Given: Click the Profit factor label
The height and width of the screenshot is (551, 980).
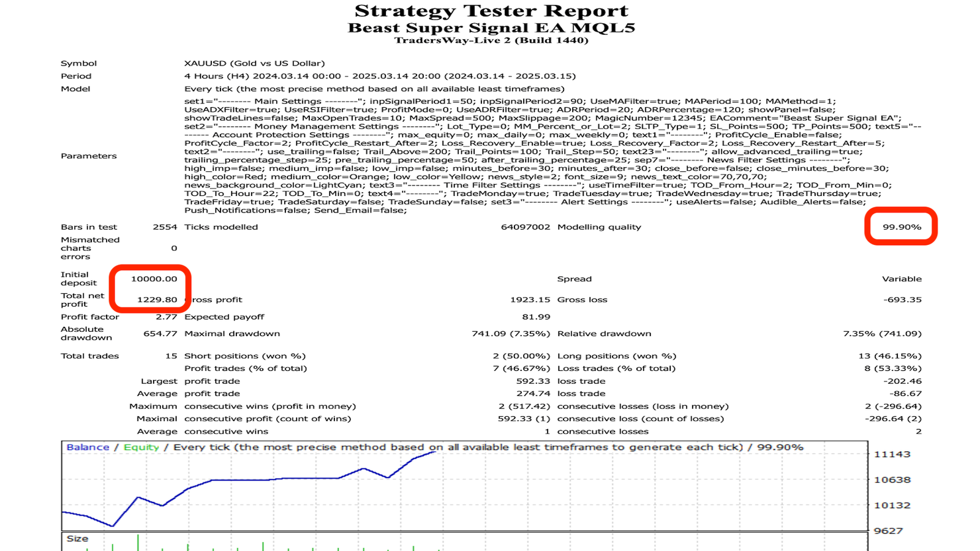Looking at the screenshot, I should pyautogui.click(x=90, y=317).
